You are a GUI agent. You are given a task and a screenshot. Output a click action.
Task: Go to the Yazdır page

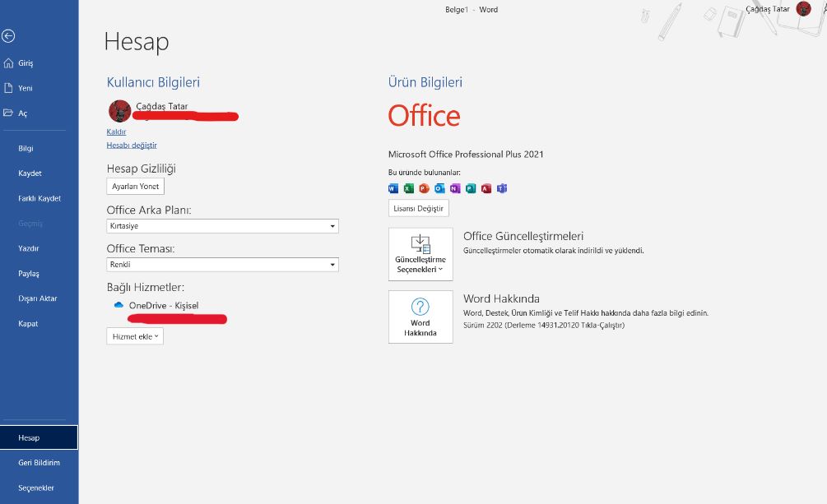coord(29,248)
